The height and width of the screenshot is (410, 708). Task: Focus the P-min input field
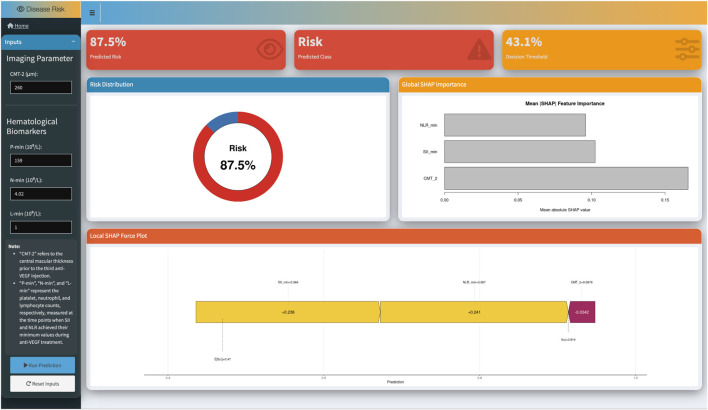(x=41, y=160)
